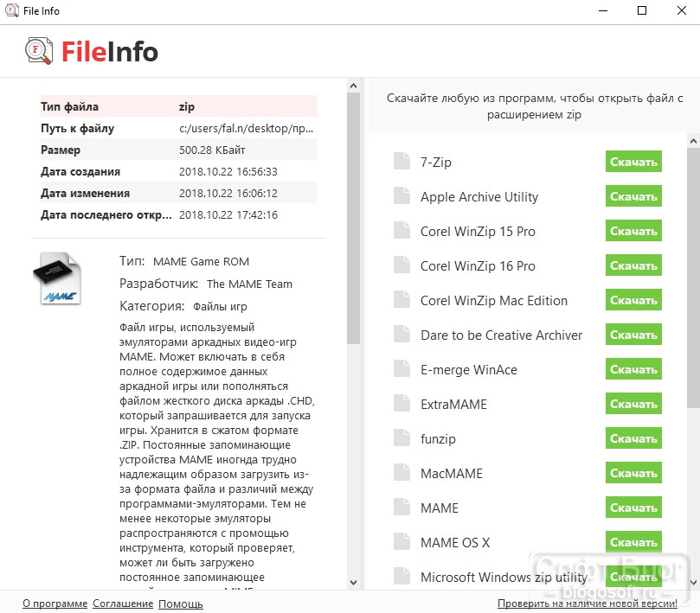700x613 pixels.
Task: Click the file icon beside MAME OS X
Action: 401,541
